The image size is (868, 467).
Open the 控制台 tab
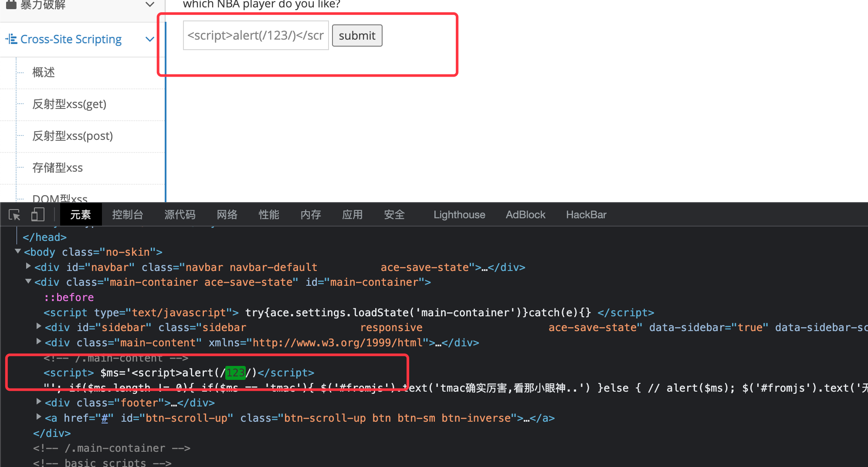pos(128,215)
